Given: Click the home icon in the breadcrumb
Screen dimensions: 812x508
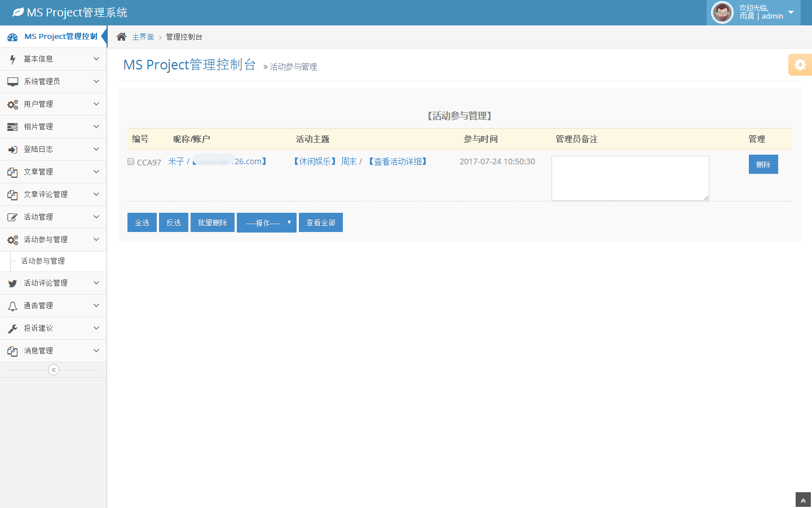Looking at the screenshot, I should click(121, 37).
